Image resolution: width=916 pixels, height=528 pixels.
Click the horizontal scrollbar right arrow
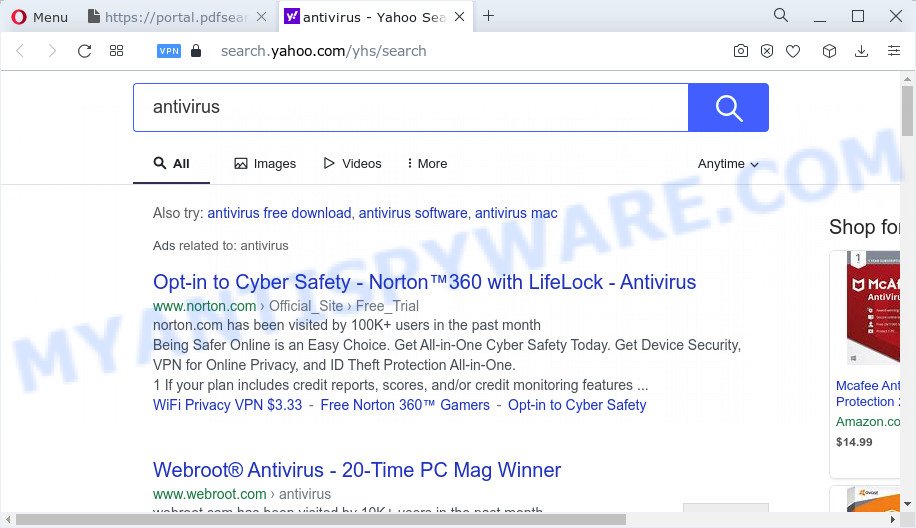pyautogui.click(x=893, y=519)
